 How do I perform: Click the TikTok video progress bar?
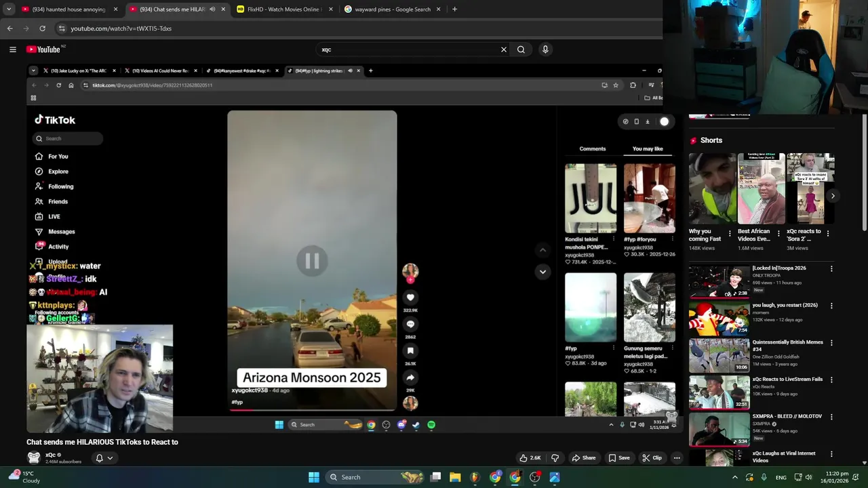pos(312,409)
